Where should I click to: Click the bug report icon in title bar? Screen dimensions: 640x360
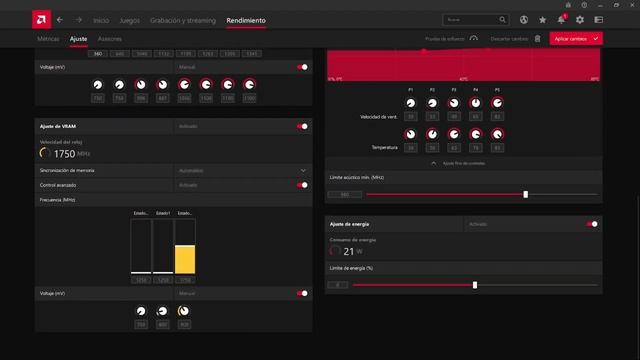(x=568, y=5)
